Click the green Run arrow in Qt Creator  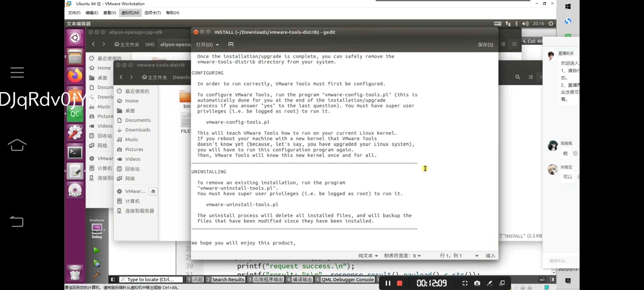[97, 251]
